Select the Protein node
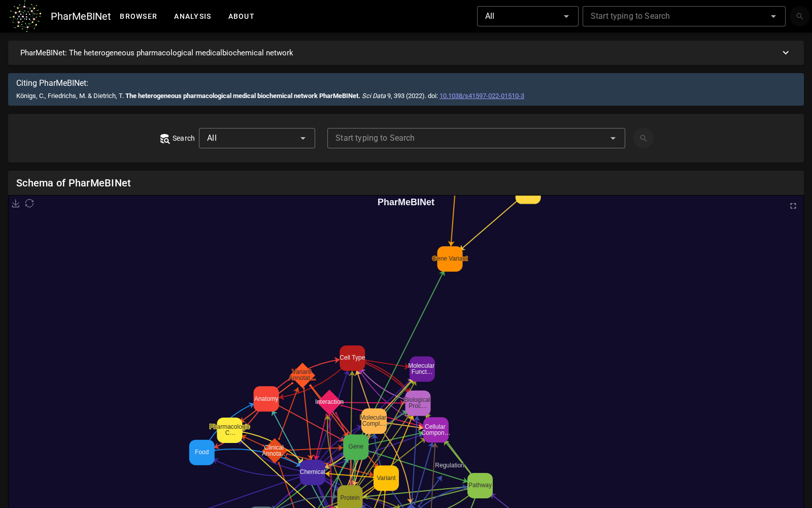Viewport: 812px width, 508px height. point(350,497)
